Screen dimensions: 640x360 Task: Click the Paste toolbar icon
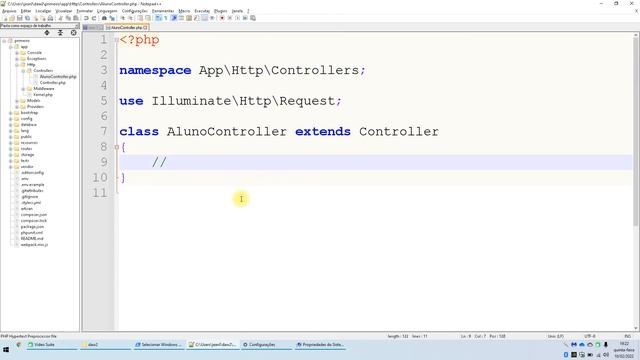[x=76, y=18]
